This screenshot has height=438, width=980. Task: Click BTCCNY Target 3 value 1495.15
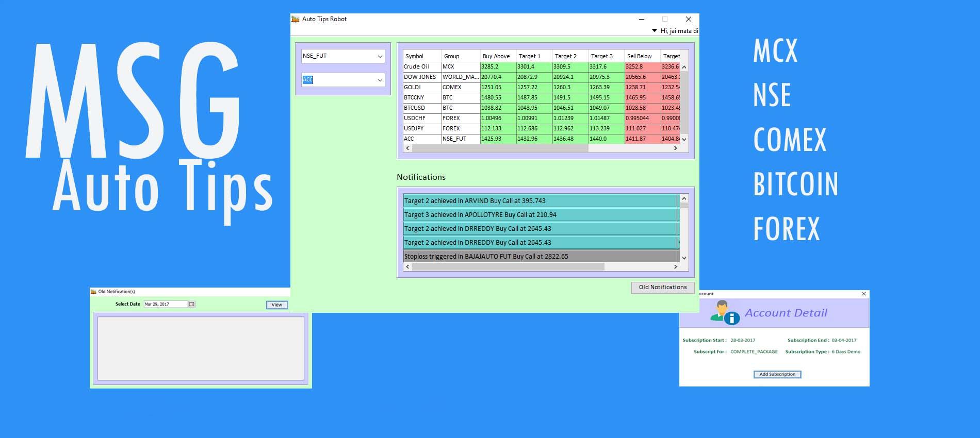tap(607, 98)
